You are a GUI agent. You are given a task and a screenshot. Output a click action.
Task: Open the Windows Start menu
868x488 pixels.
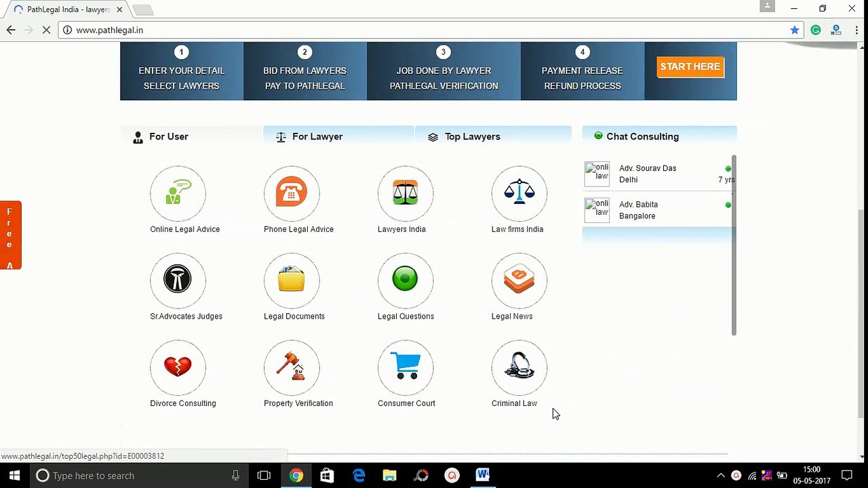pos(14,475)
